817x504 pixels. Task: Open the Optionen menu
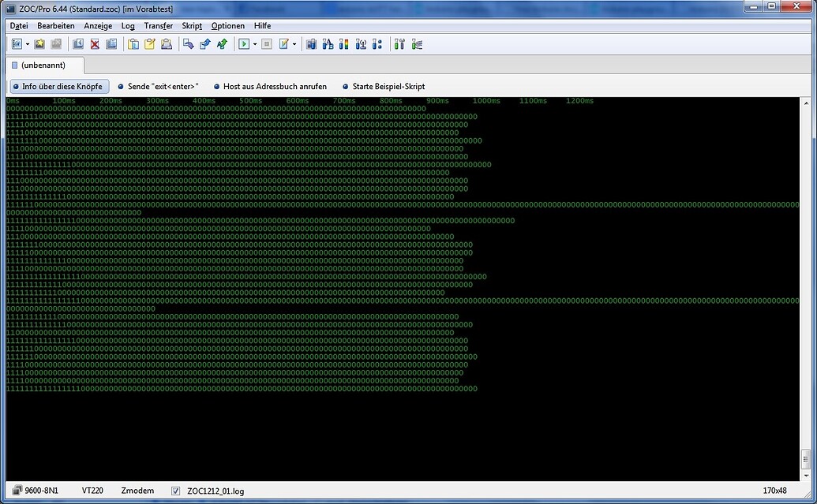[227, 25]
